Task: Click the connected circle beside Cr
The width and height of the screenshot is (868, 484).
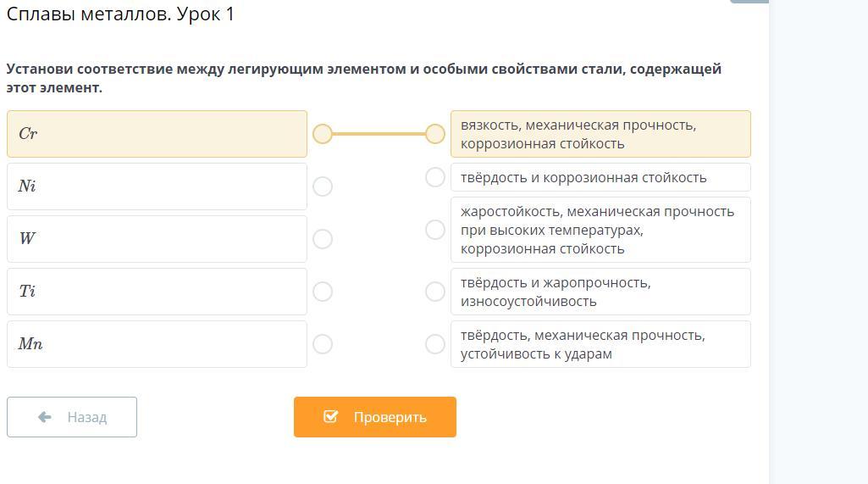Action: 323,134
